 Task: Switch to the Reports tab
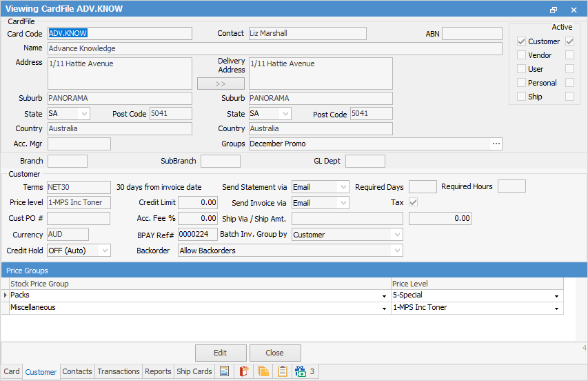tap(158, 371)
